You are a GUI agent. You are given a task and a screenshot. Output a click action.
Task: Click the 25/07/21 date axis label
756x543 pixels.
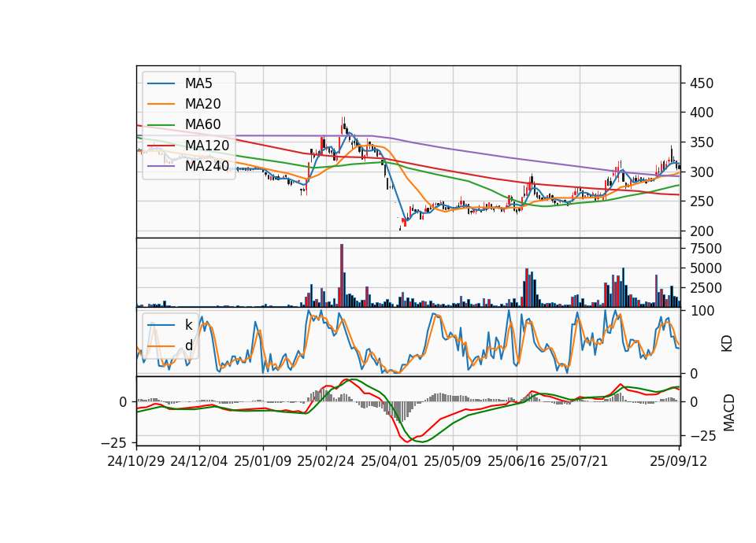pos(580,461)
